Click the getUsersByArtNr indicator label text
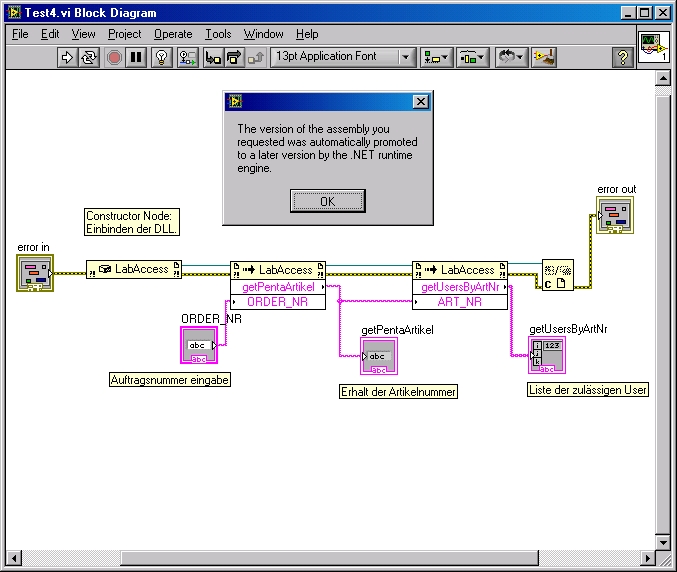Image resolution: width=677 pixels, height=572 pixels. click(x=568, y=329)
